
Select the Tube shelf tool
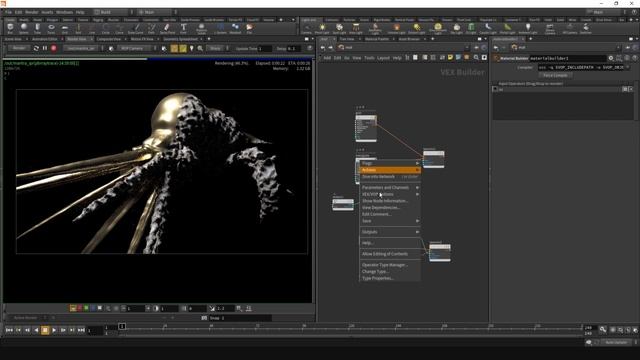click(37, 29)
